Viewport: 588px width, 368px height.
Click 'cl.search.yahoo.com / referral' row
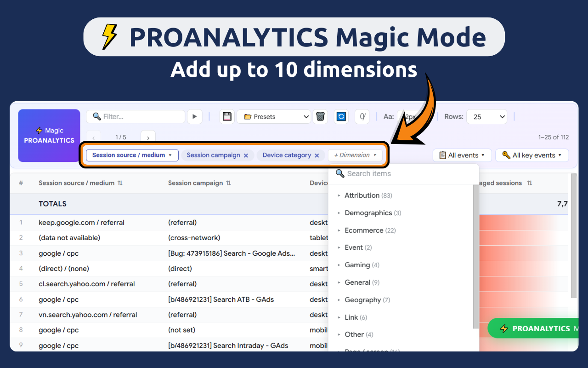click(87, 284)
